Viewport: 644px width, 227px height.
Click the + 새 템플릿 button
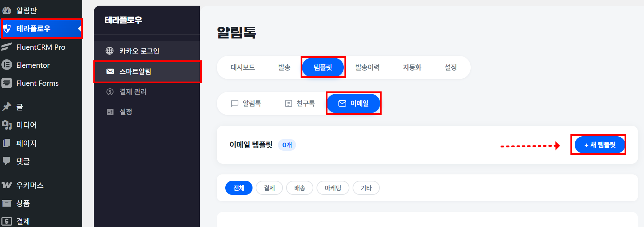point(598,145)
